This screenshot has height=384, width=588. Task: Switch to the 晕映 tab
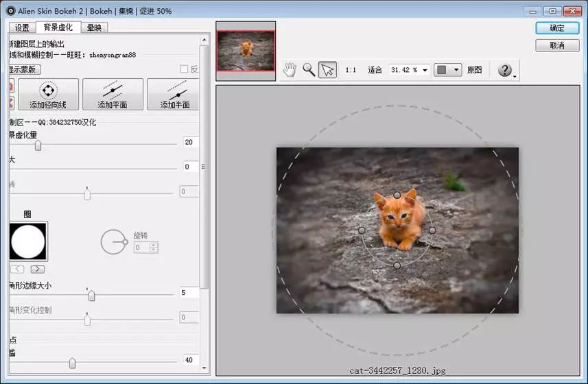(94, 27)
